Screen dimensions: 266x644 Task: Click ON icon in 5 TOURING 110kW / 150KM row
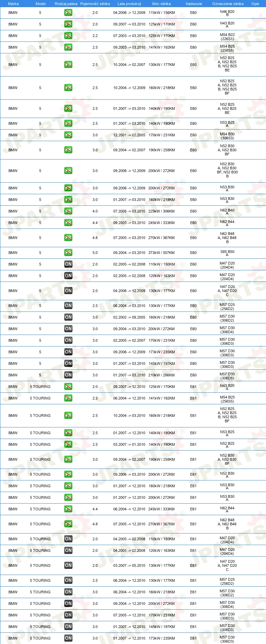(x=68, y=539)
